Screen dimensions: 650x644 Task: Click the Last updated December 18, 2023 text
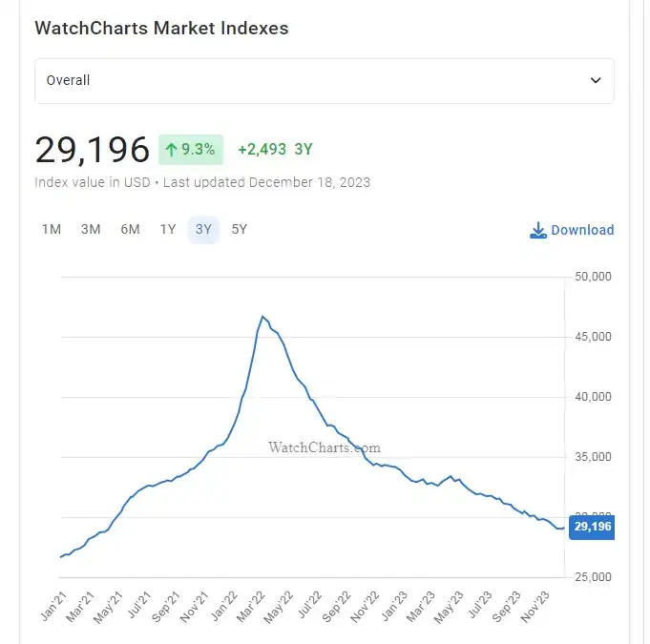[267, 182]
